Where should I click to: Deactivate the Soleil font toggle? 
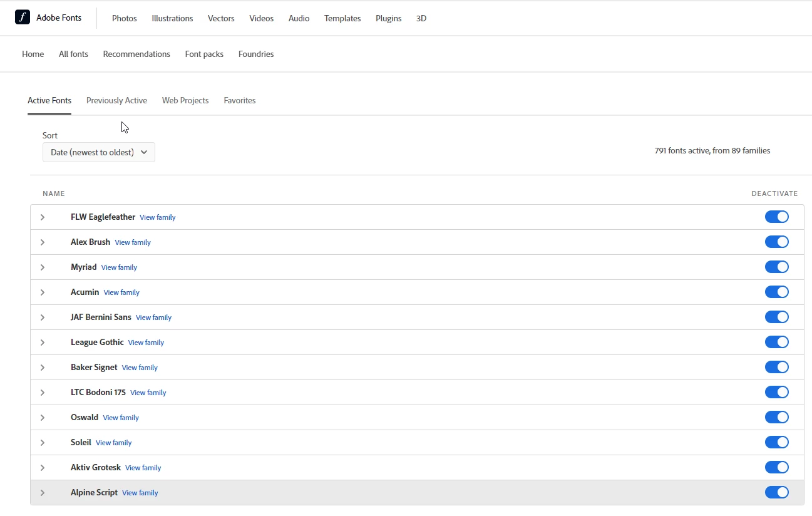point(776,442)
